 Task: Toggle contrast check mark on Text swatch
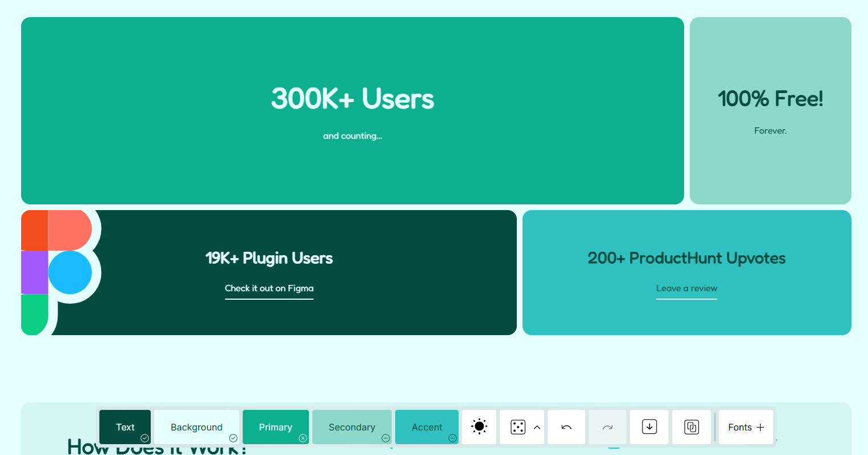pyautogui.click(x=145, y=438)
